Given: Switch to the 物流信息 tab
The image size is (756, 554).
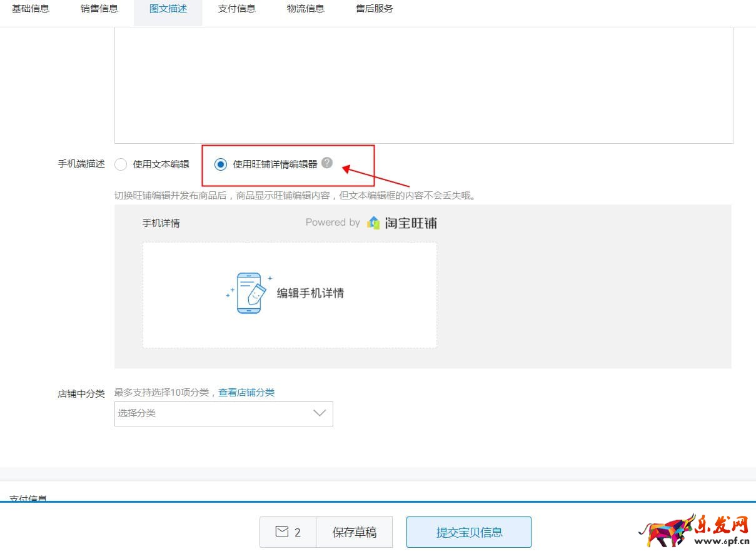Looking at the screenshot, I should [x=306, y=9].
